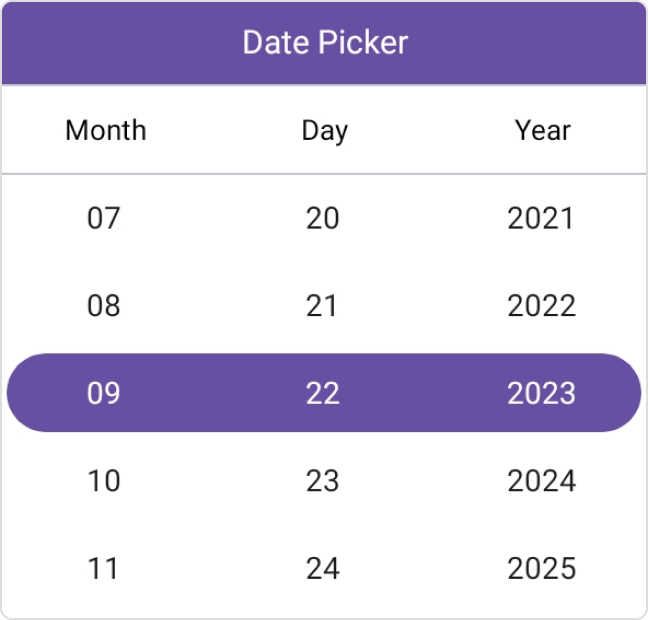The width and height of the screenshot is (648, 620).
Task: Choose day 20 in Day column
Action: [323, 218]
